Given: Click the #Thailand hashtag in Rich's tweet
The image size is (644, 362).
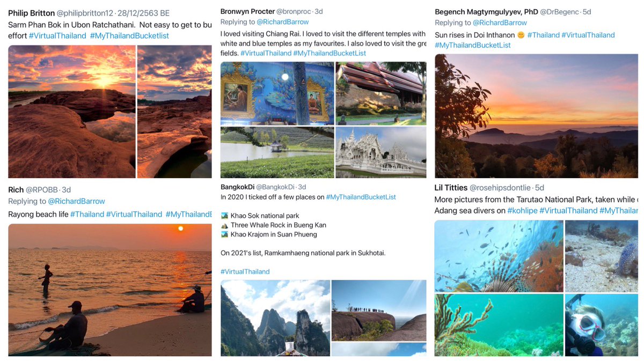Looking at the screenshot, I should (87, 215).
